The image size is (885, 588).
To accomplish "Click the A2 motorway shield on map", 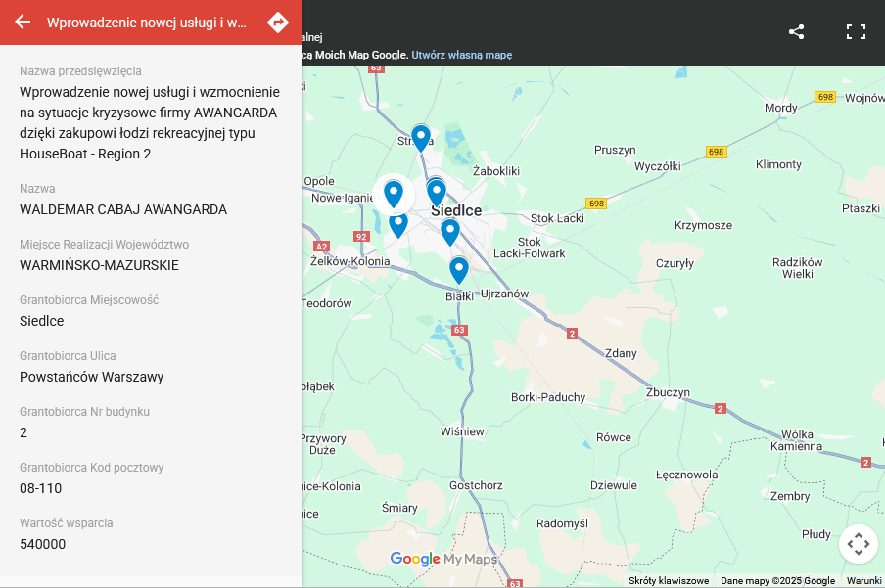I will coord(321,247).
